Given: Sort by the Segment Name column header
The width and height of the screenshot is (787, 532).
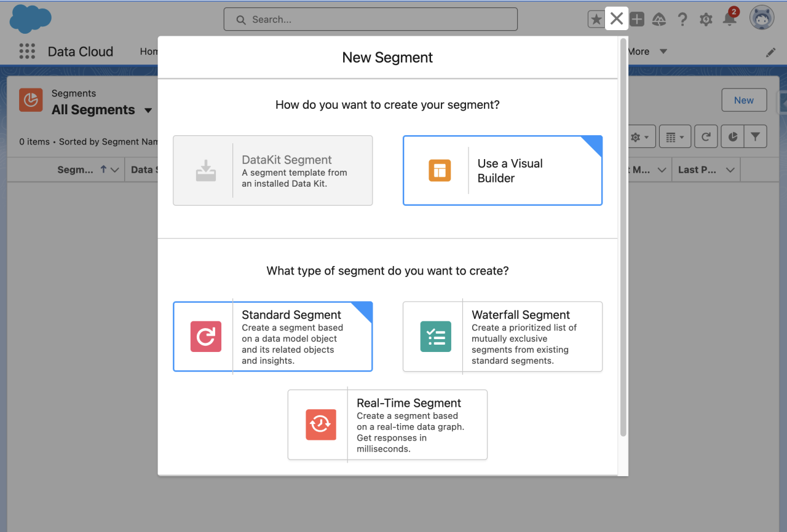Looking at the screenshot, I should tap(75, 170).
